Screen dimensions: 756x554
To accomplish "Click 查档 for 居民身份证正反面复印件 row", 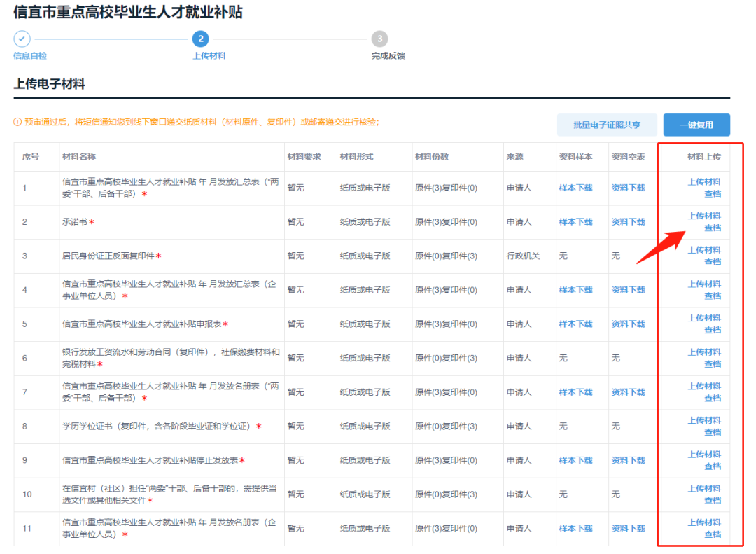I will coord(713,262).
